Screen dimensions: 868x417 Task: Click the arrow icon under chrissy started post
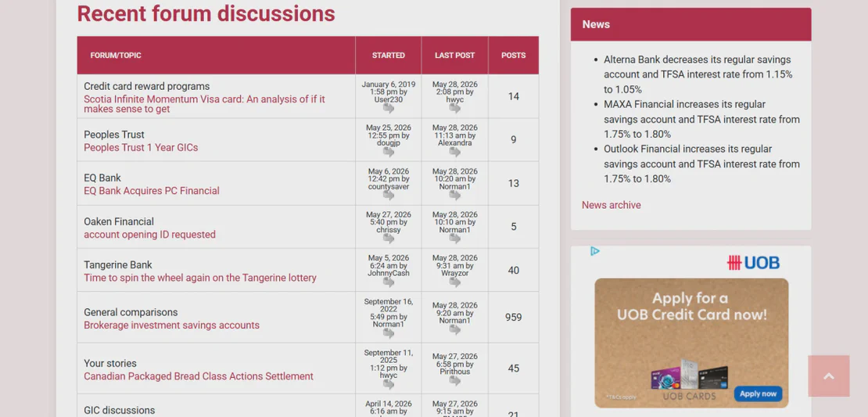coord(389,238)
